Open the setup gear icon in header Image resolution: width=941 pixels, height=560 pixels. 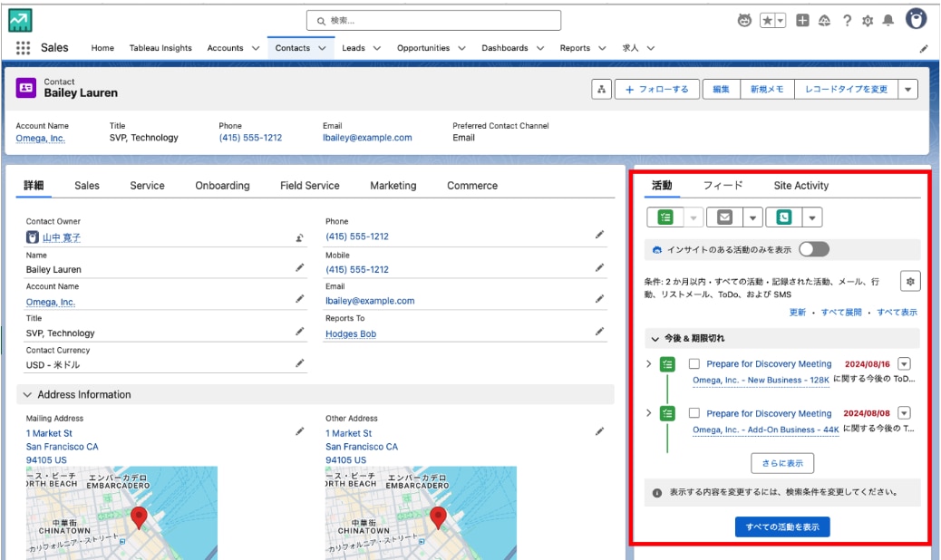pos(867,20)
